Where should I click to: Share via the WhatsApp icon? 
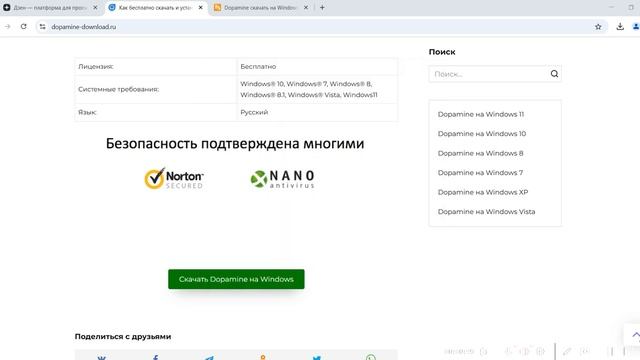371,358
